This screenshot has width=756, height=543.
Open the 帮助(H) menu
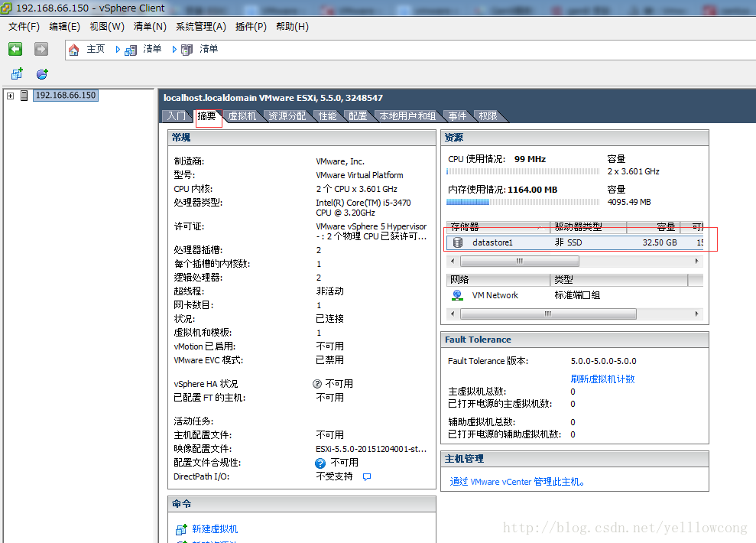pos(292,27)
